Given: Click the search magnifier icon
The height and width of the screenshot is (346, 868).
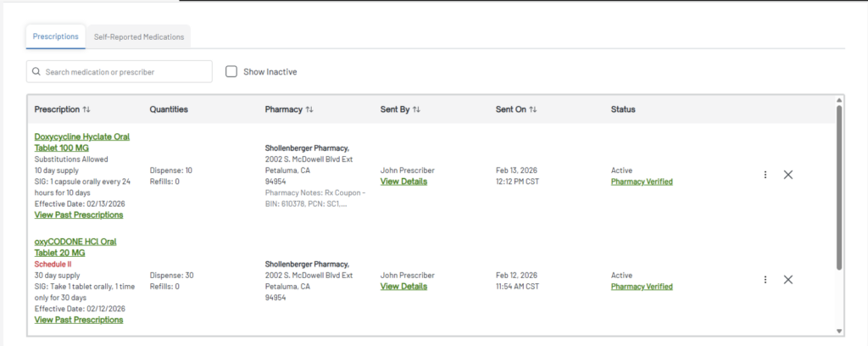Looking at the screenshot, I should point(36,72).
